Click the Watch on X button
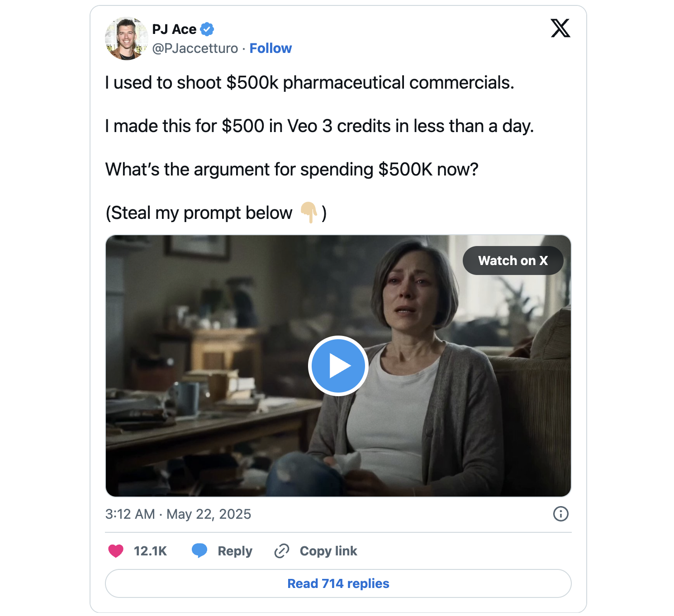Image resolution: width=674 pixels, height=616 pixels. [x=513, y=261]
